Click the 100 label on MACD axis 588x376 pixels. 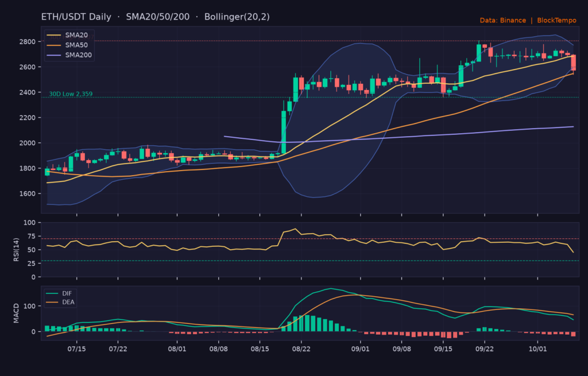[30, 307]
